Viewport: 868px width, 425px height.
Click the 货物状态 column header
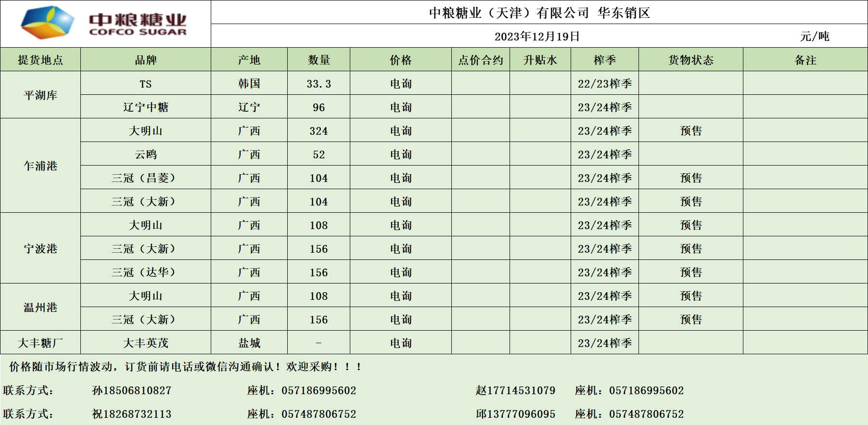[x=690, y=60]
